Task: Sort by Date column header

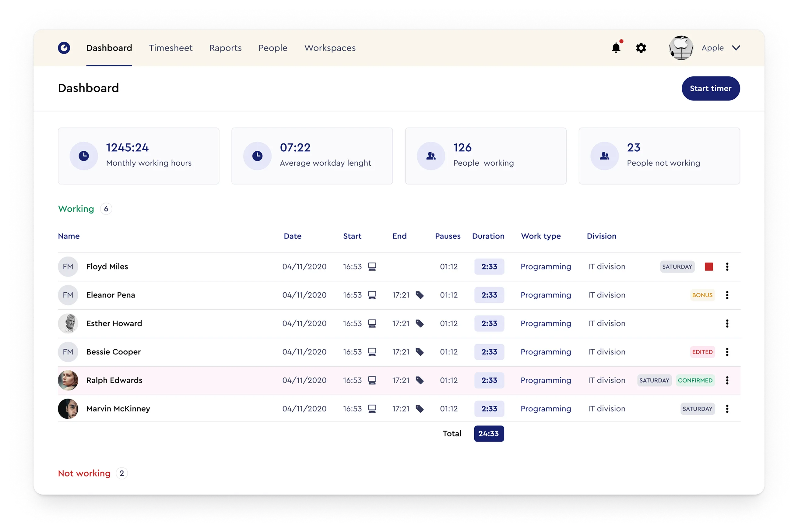Action: 292,236
